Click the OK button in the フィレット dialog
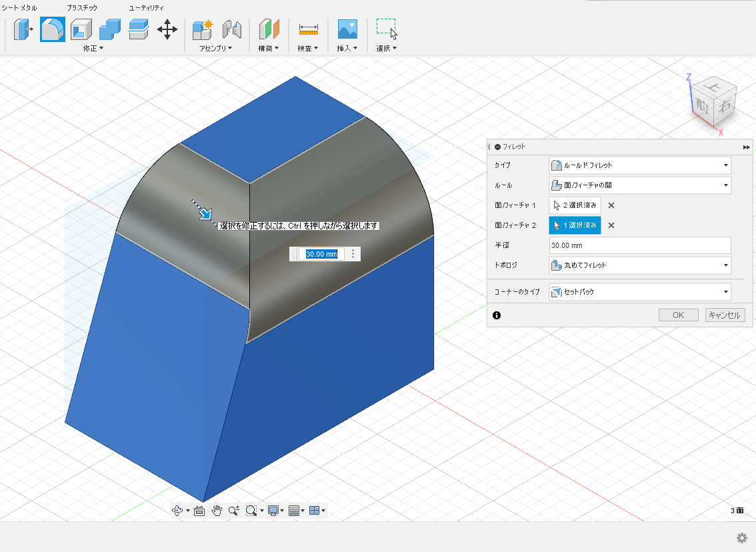Image resolution: width=756 pixels, height=552 pixels. (679, 315)
